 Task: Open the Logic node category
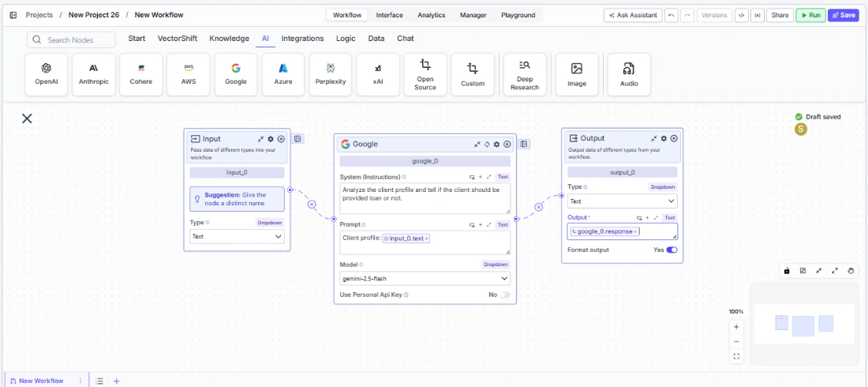point(346,38)
